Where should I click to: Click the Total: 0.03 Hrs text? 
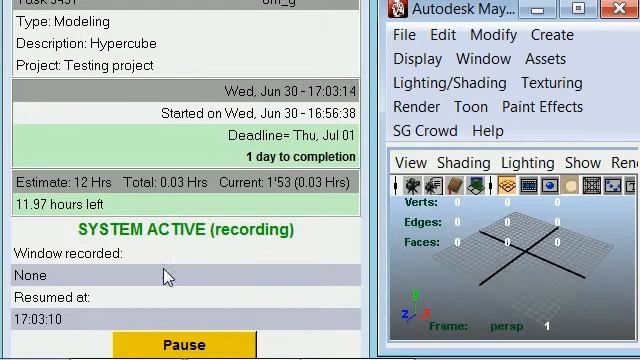(165, 182)
